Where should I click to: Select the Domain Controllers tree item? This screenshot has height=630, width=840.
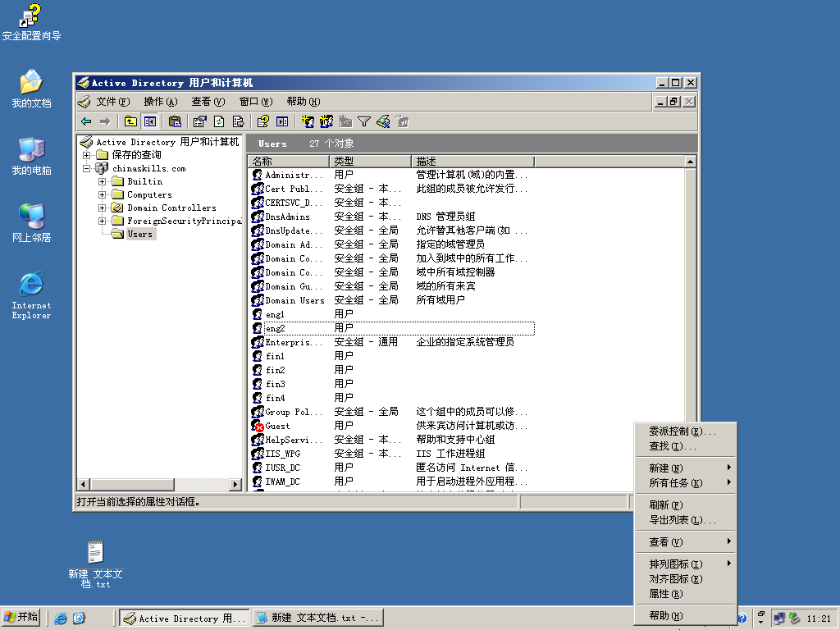click(x=171, y=208)
